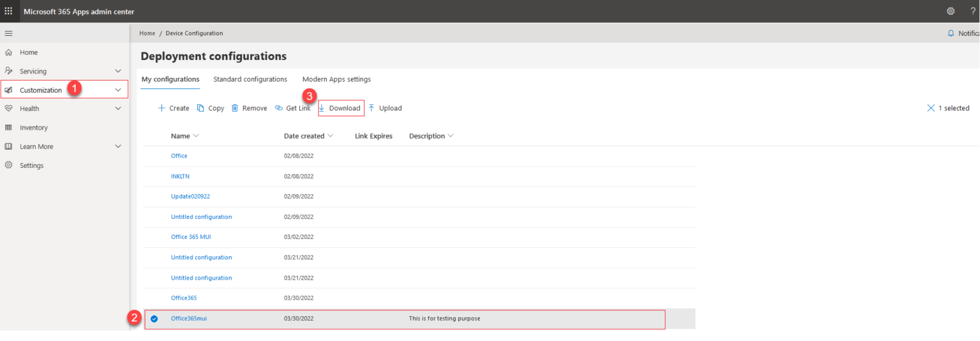This screenshot has width=980, height=341.
Task: Click the 03/02/2022 date cell
Action: (299, 237)
